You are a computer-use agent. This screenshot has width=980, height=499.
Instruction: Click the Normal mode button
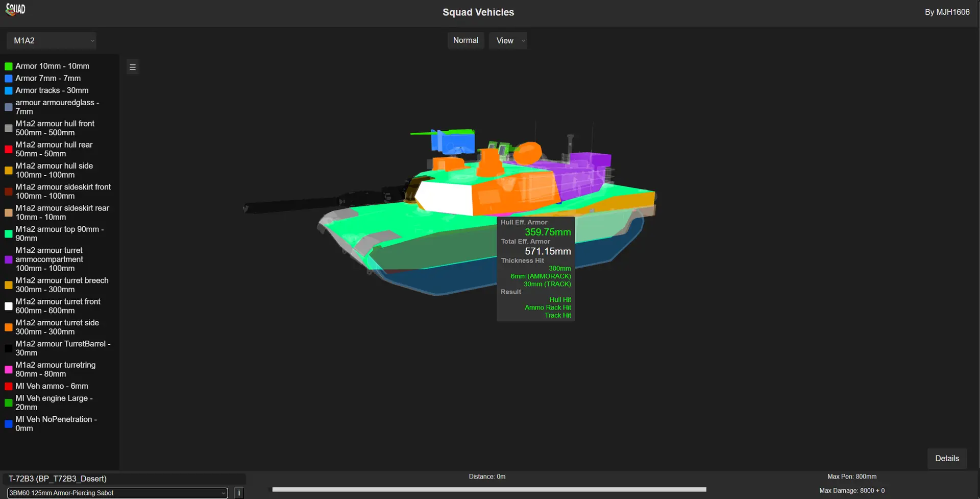point(465,40)
